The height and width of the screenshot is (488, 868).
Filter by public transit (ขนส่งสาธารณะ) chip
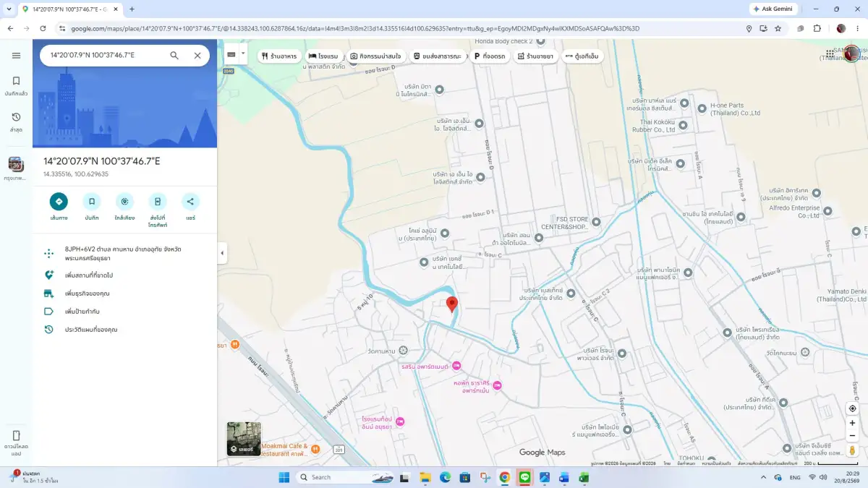tap(437, 56)
